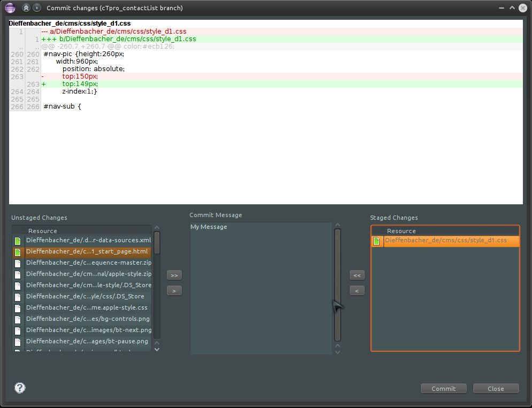Image resolution: width=532 pixels, height=408 pixels.
Task: Click Unstaged Changes scrollbar up arrow
Action: tap(157, 227)
